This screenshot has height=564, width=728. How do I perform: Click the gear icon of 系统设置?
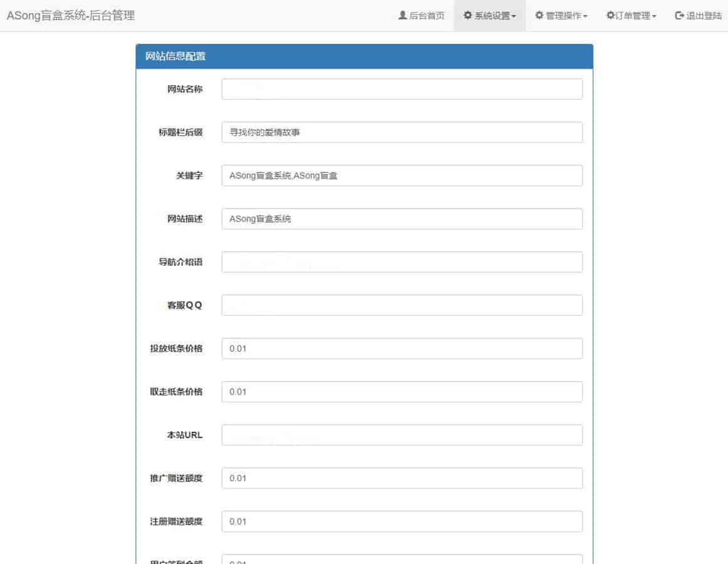point(468,15)
